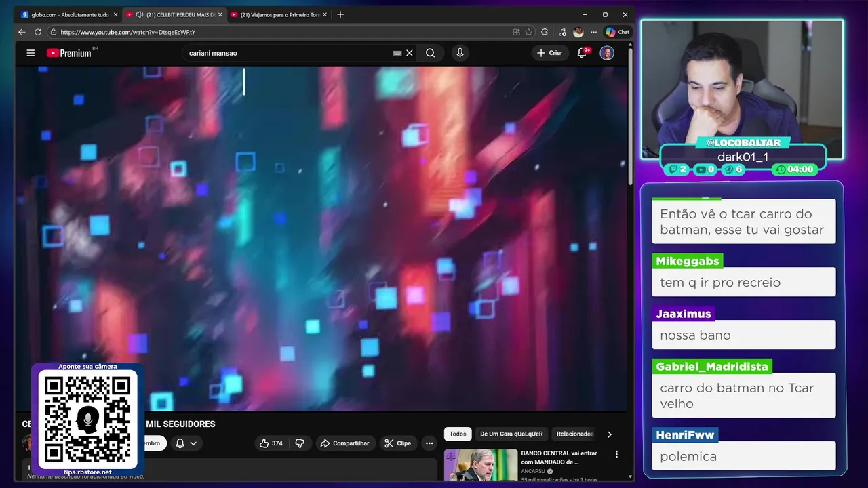Open browser extensions puzzle icon
Screen dimensions: 868x488
[545, 32]
